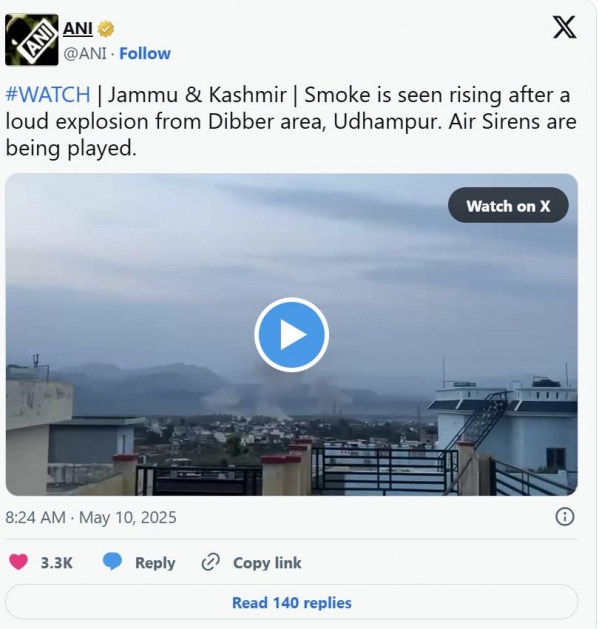Click the Copy link text
Image resolution: width=600 pixels, height=629 pixels.
pos(267,562)
